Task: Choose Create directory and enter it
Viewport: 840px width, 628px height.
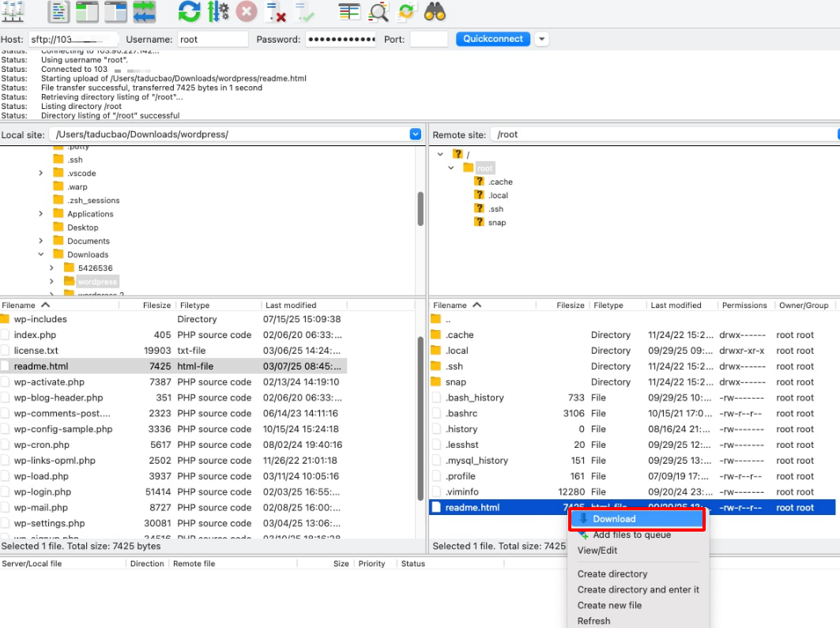Action: click(638, 589)
